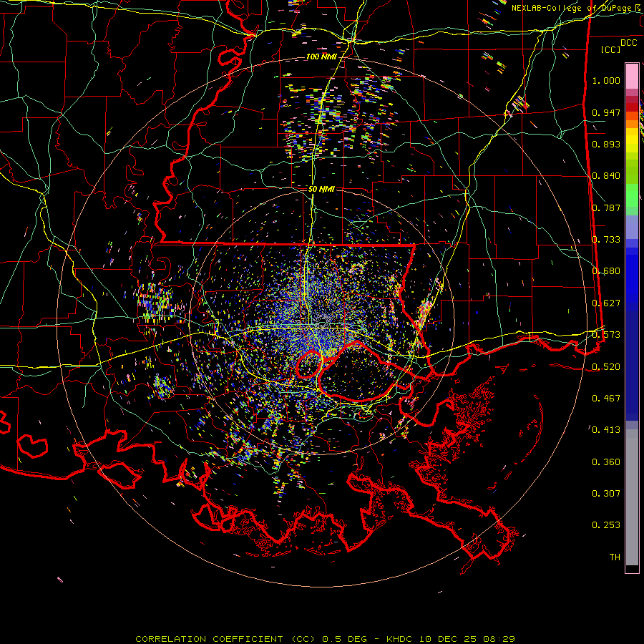The width and height of the screenshot is (644, 644).
Task: Click the 0.360 scale value
Action: coord(606,462)
